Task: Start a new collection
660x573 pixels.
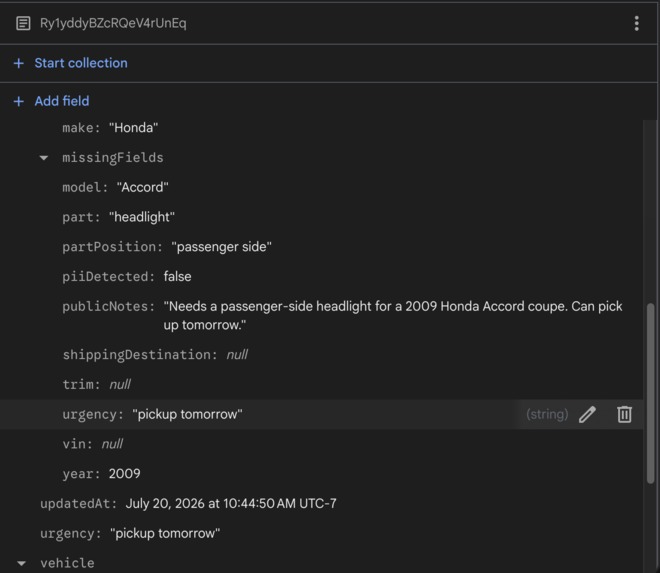Action: click(81, 63)
